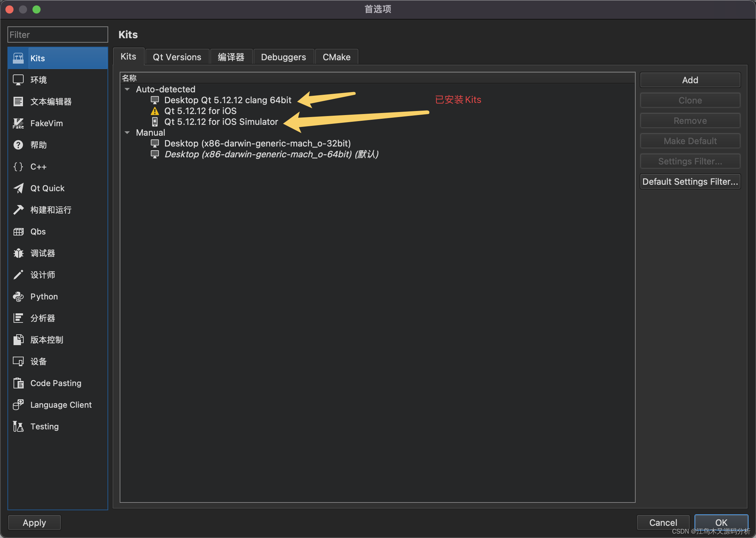Viewport: 756px width, 538px height.
Task: Open the 帮助 question-mark icon
Action: [x=18, y=145]
